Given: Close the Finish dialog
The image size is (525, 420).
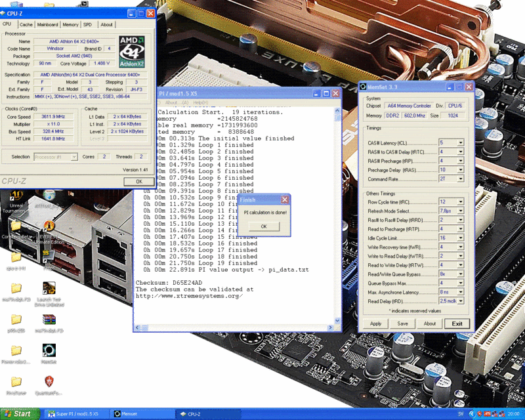Looking at the screenshot, I should (x=285, y=200).
